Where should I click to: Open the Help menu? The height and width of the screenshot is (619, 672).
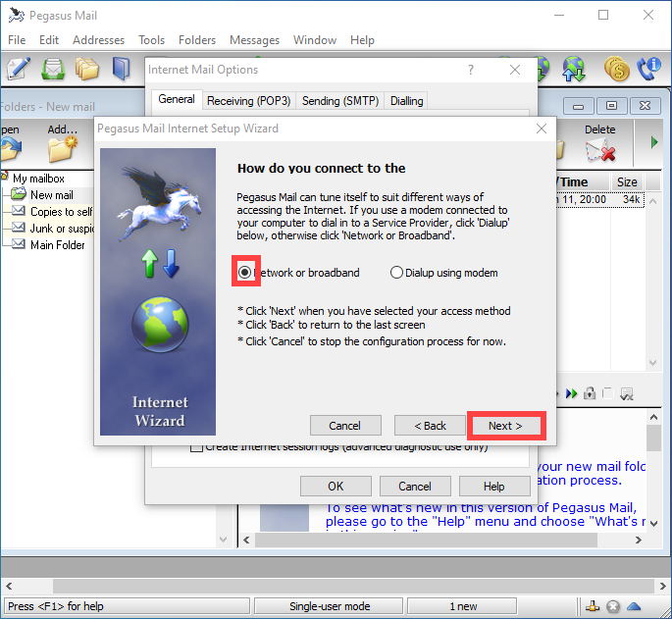click(362, 40)
